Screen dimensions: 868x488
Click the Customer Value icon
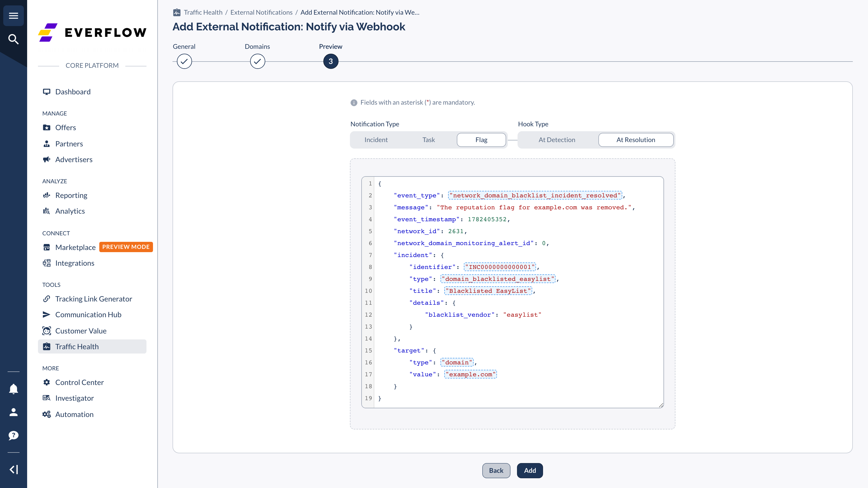click(46, 331)
